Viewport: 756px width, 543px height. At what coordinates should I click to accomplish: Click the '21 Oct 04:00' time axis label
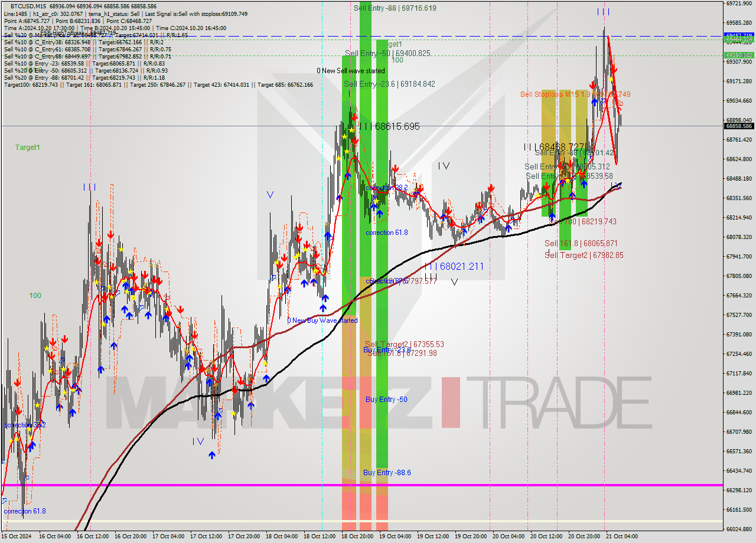(621, 537)
